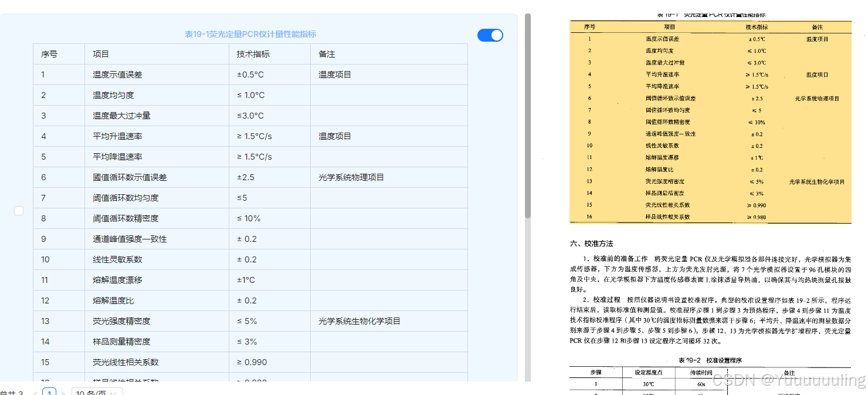Click table title 表19-1荧光定量PCR仪计量性能指标
Screen dimensions: 868x395
point(250,34)
